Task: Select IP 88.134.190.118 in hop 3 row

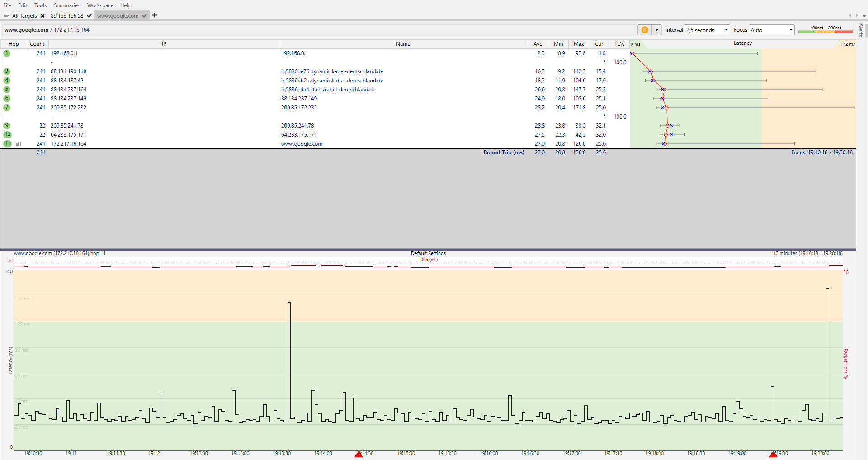Action: coord(68,71)
